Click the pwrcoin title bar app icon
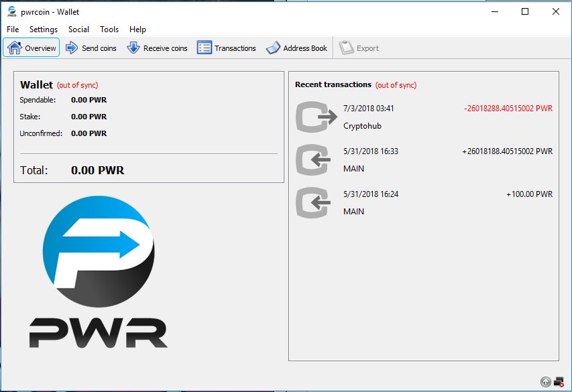This screenshot has height=392, width=572. [x=12, y=11]
